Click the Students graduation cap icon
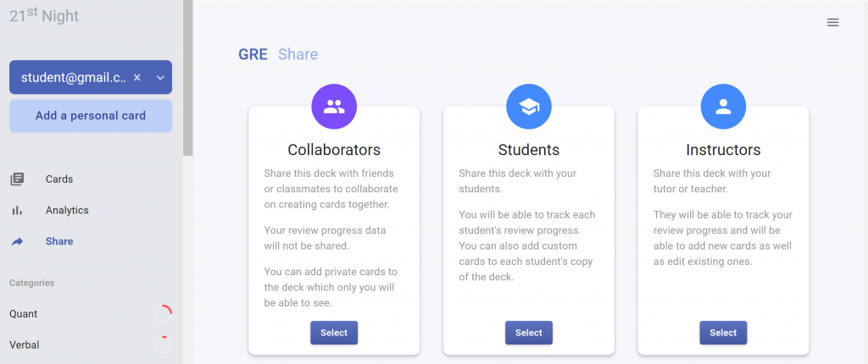Image resolution: width=868 pixels, height=364 pixels. 529,106
